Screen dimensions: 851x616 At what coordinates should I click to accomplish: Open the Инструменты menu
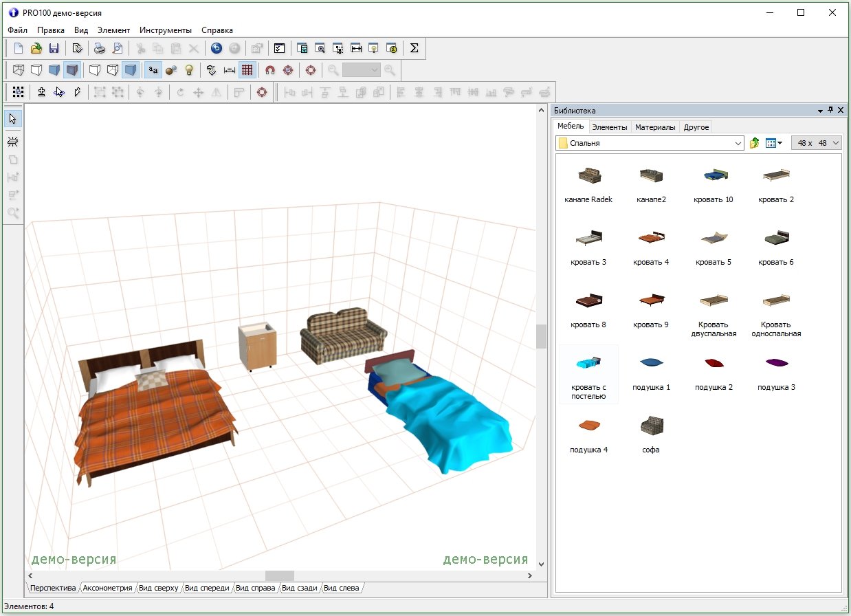pyautogui.click(x=166, y=30)
